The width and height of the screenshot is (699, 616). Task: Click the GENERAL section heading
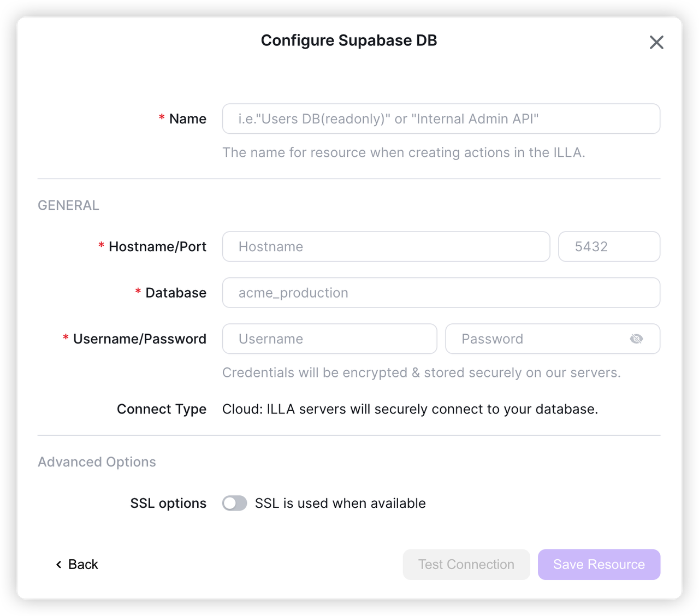68,205
